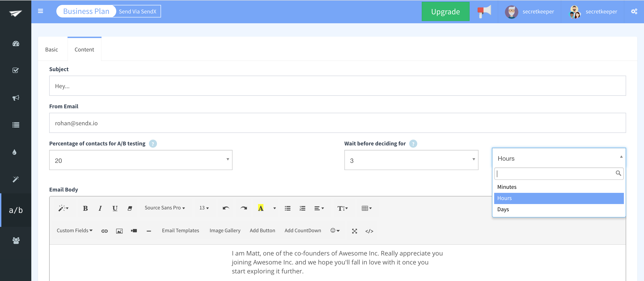The image size is (644, 281).
Task: Click the help icon beside A/B percentage
Action: click(x=153, y=144)
